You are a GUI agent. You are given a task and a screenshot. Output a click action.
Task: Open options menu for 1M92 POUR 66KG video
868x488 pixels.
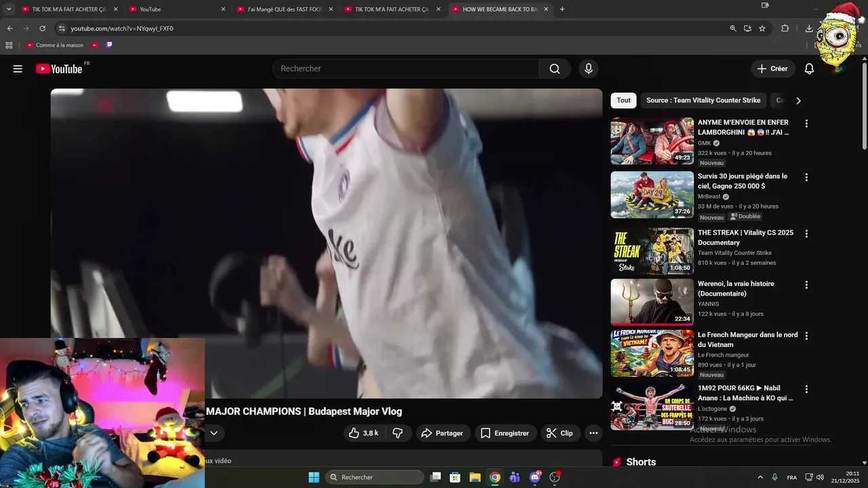[x=806, y=389]
